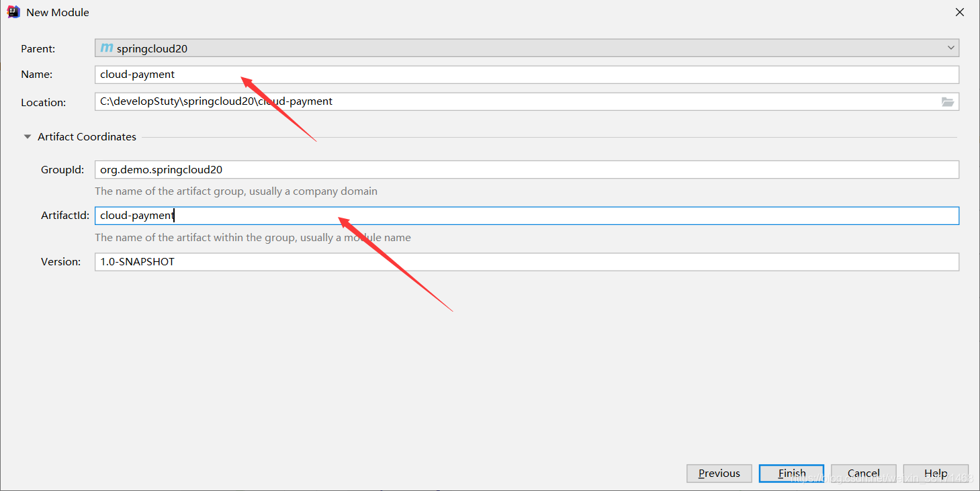Go back with the Previous button

(x=719, y=474)
